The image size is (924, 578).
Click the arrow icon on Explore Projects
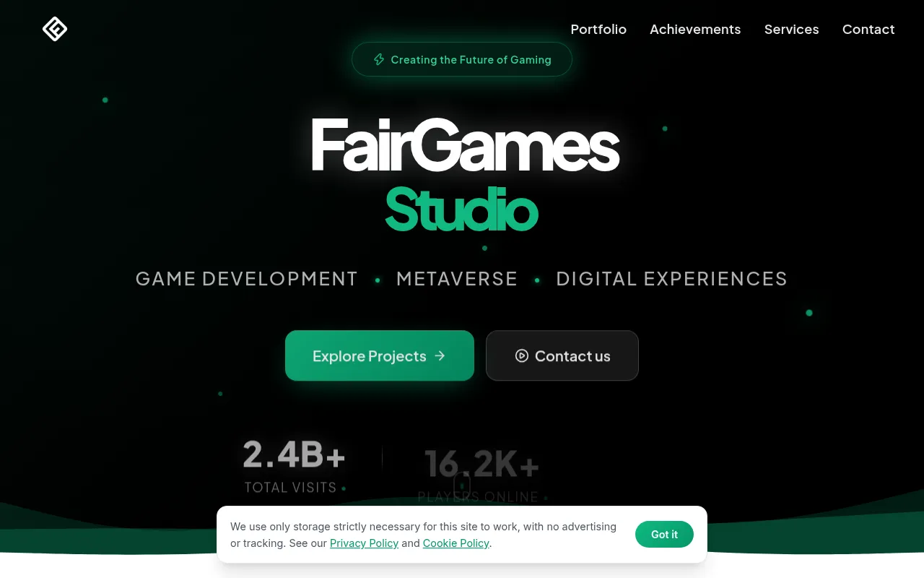440,355
